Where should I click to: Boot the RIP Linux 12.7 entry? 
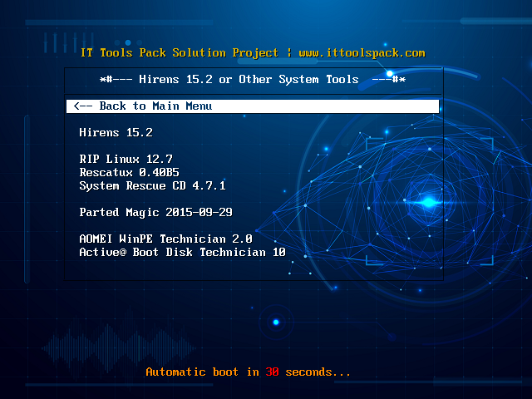(x=126, y=159)
